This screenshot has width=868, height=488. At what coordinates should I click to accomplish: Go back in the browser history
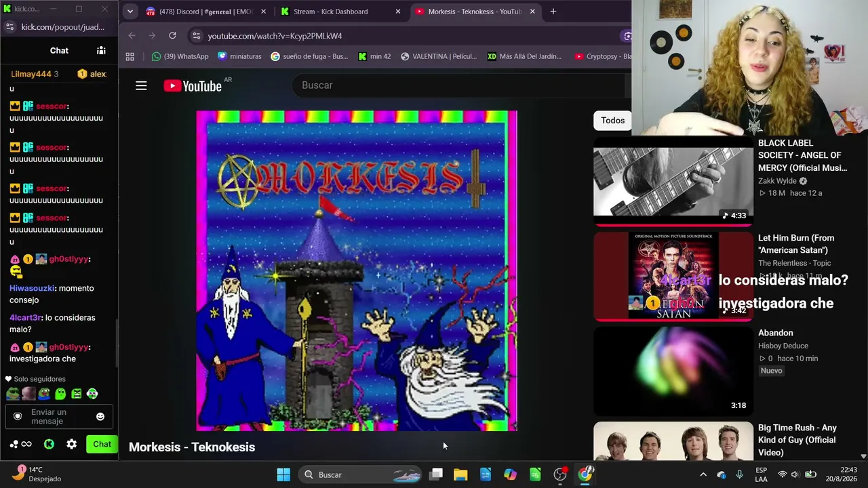click(x=132, y=36)
